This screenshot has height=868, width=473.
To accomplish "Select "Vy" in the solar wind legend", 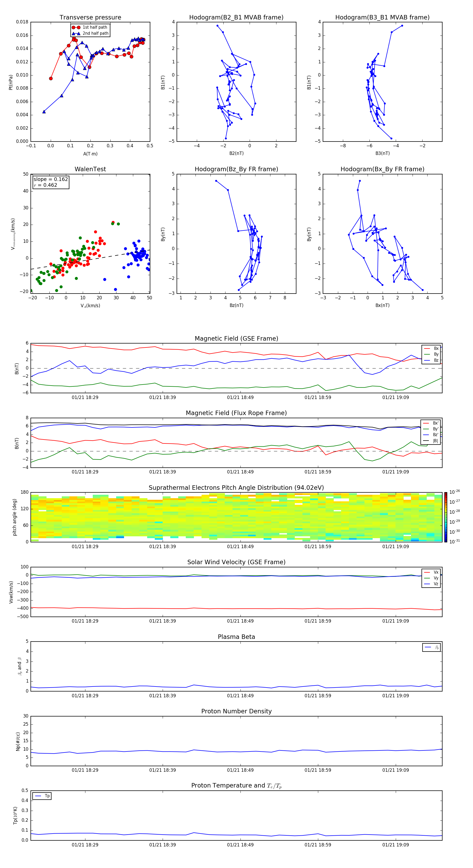I will [x=431, y=578].
